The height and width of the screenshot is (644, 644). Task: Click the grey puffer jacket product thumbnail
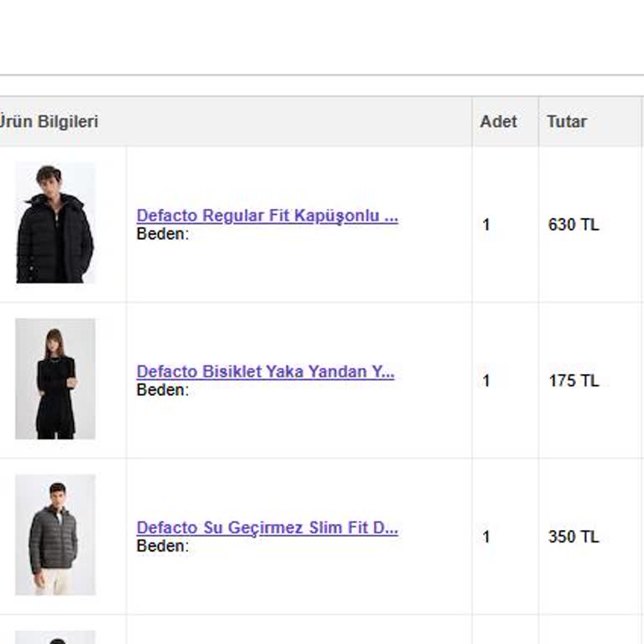[x=55, y=535]
